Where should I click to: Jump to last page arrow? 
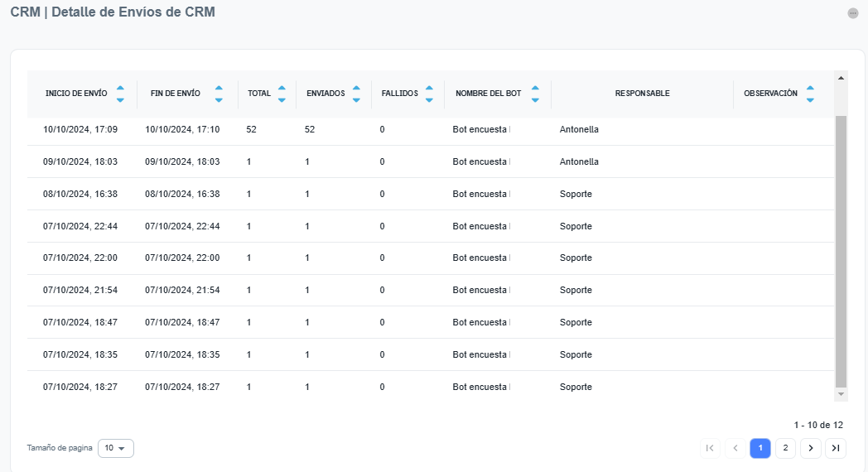coord(836,448)
